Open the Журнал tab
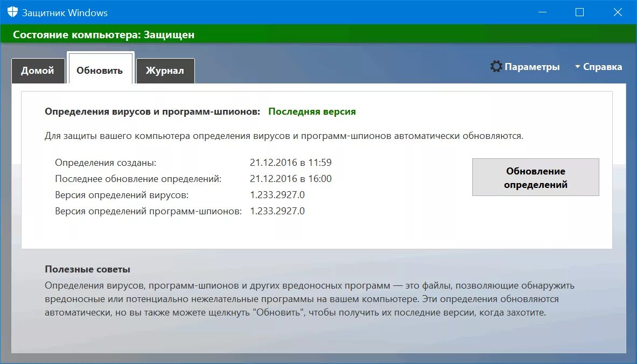This screenshot has height=364, width=637. (165, 71)
